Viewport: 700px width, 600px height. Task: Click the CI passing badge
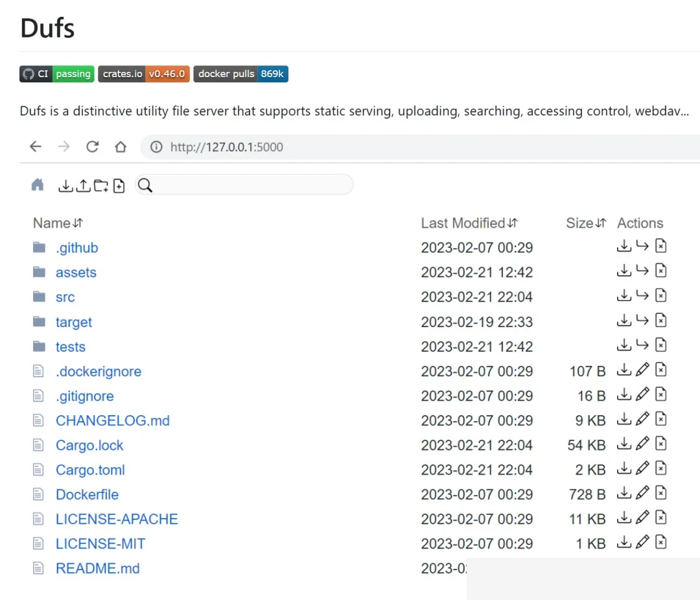[56, 74]
